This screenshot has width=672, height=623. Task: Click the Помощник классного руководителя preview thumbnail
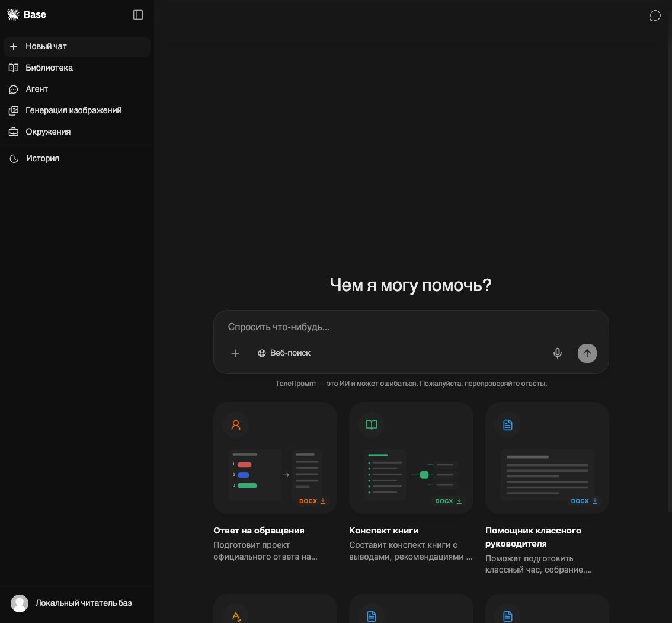point(547,458)
